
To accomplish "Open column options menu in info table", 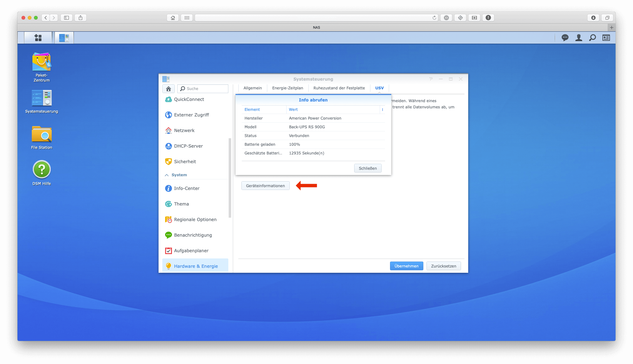I will [382, 110].
